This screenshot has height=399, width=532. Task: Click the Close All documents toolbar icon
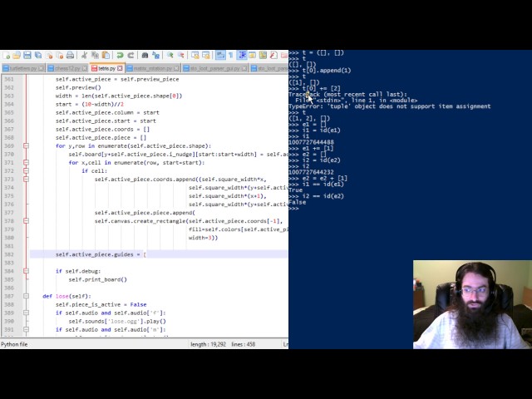pos(60,56)
